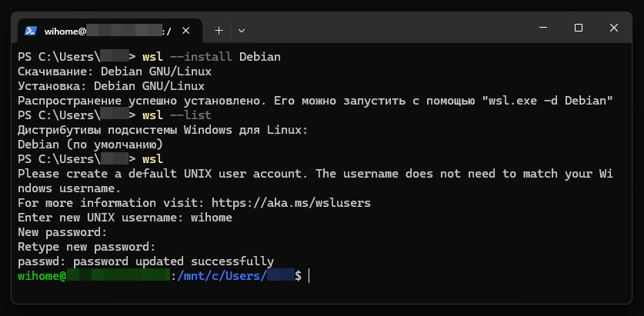Click the 'Debian (по умолчанию)' output line

(x=90, y=145)
